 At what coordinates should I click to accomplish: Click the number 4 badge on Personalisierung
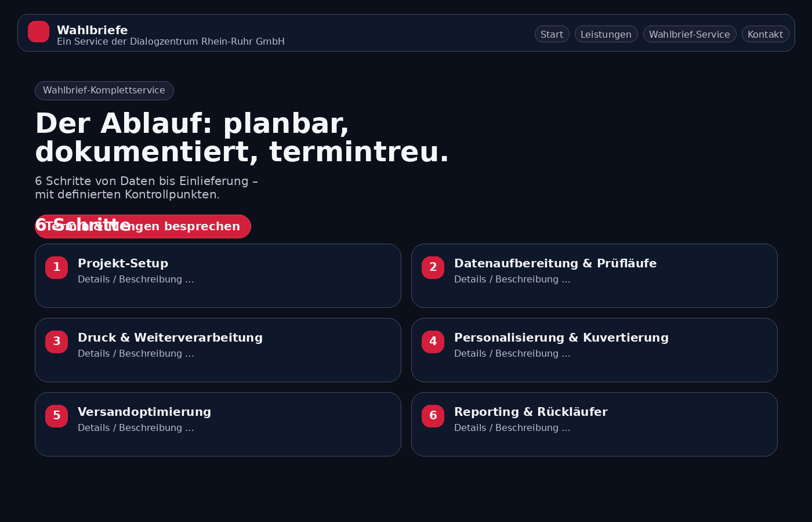click(433, 342)
